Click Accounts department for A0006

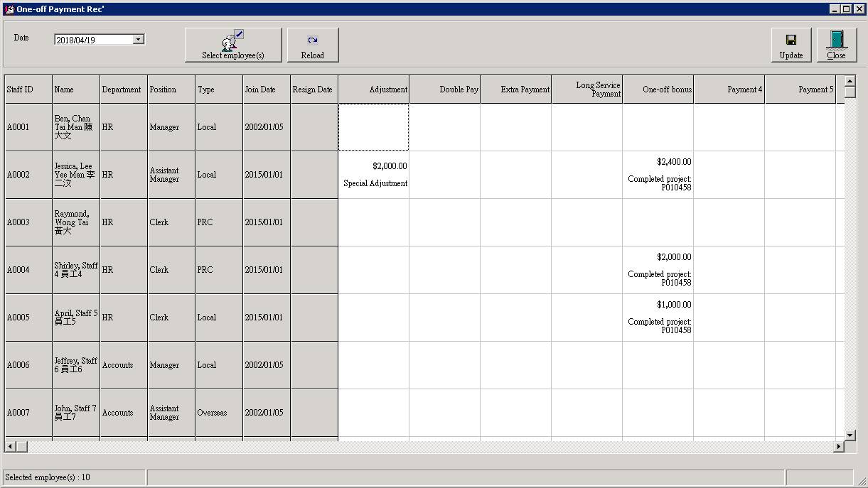click(x=124, y=365)
